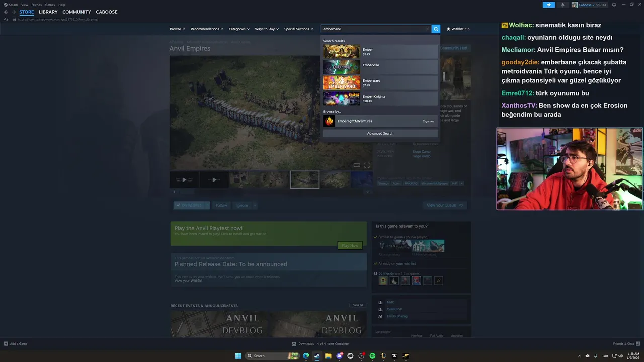Open the notifications bell

(562, 5)
